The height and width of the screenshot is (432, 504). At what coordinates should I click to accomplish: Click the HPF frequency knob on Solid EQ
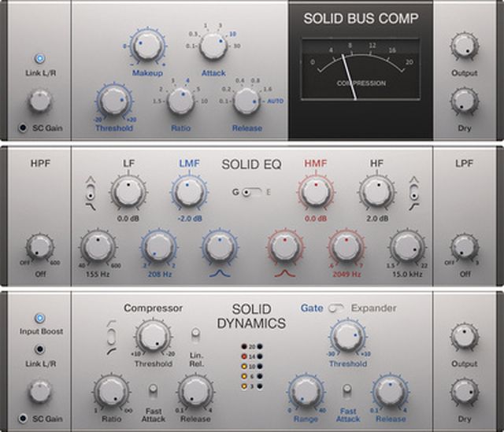coord(40,248)
